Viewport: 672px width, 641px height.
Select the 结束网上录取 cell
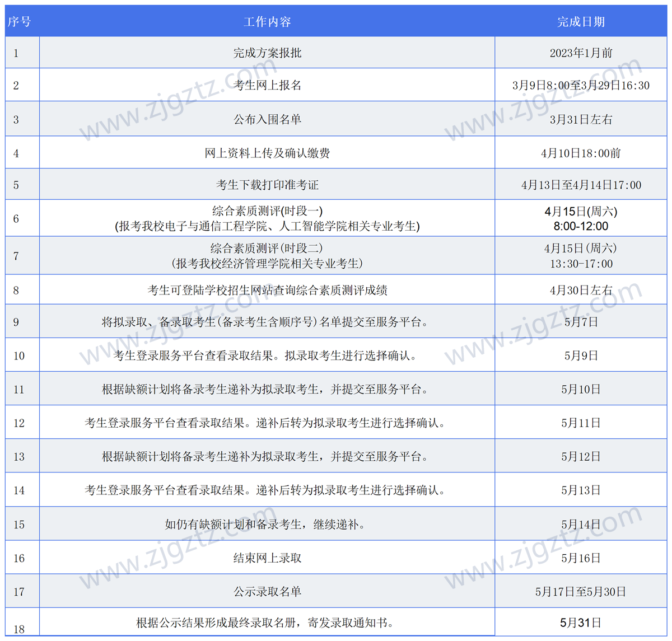tap(267, 558)
